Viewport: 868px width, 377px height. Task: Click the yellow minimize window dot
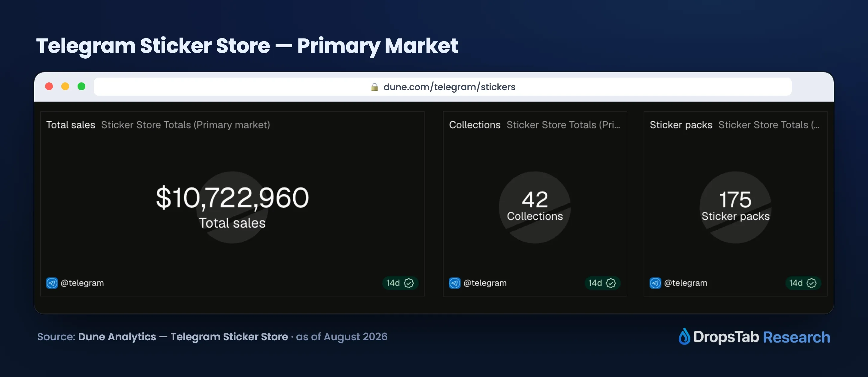[x=65, y=87]
